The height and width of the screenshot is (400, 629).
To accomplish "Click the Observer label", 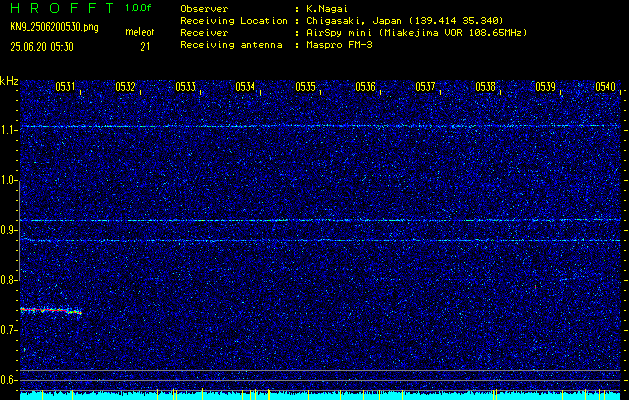I will 204,9.
